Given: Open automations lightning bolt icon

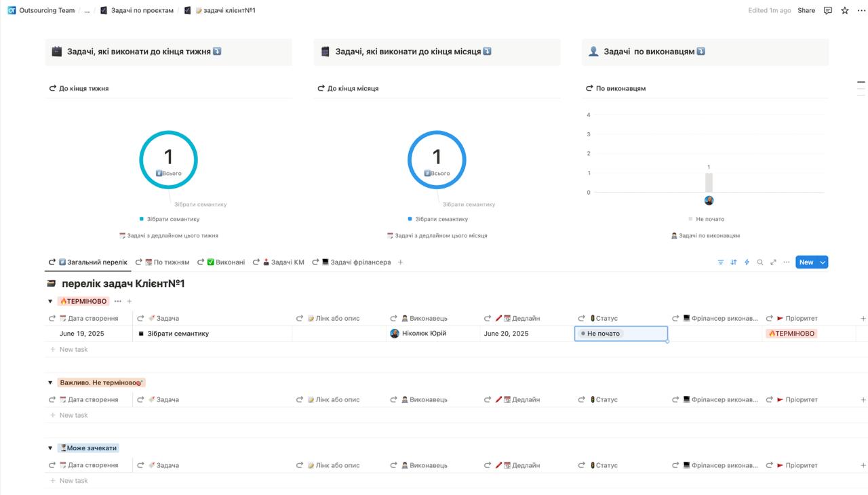Looking at the screenshot, I should tap(747, 262).
